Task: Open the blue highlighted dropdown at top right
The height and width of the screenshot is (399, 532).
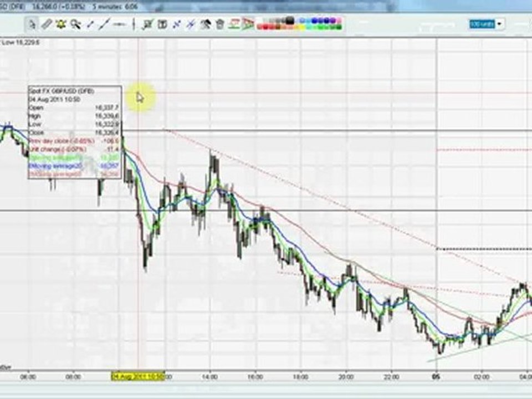Action: tap(486, 24)
